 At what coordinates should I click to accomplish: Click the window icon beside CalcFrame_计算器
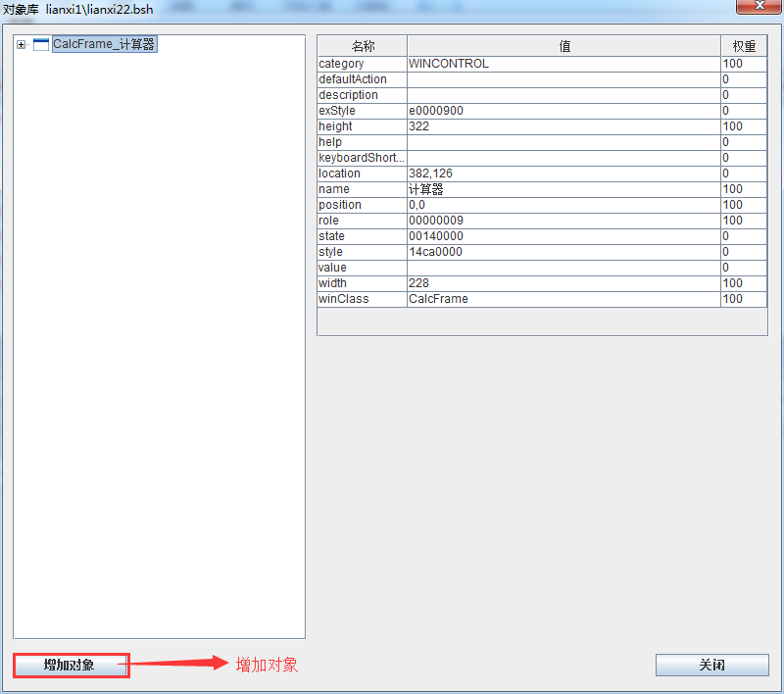[x=41, y=44]
